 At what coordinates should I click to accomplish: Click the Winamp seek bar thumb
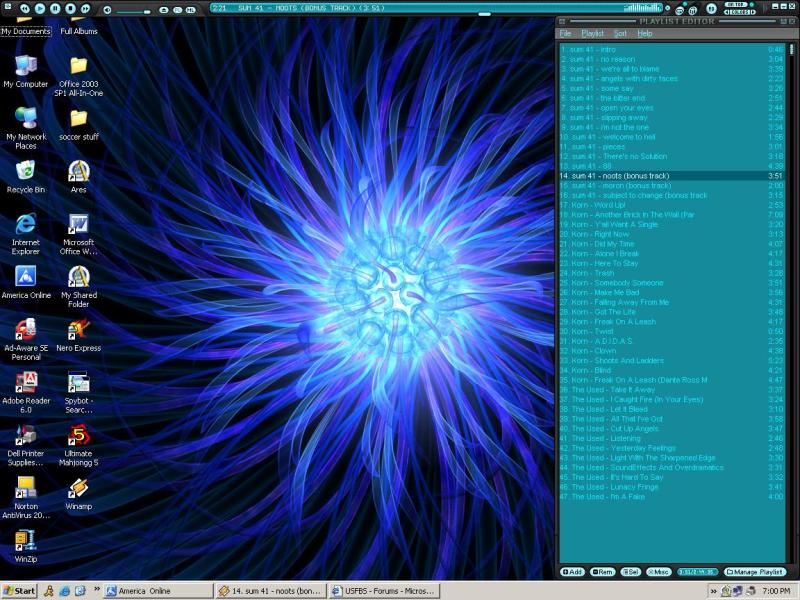[x=484, y=14]
